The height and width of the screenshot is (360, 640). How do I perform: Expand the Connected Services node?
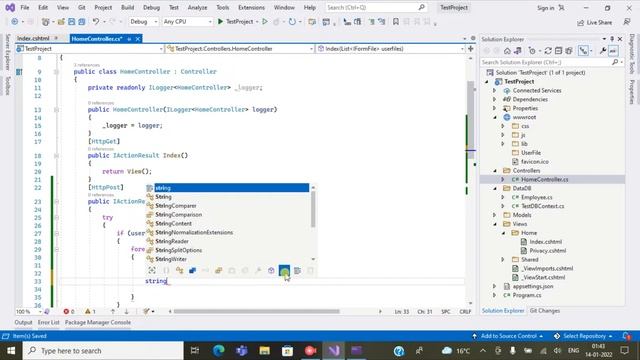coord(494,91)
